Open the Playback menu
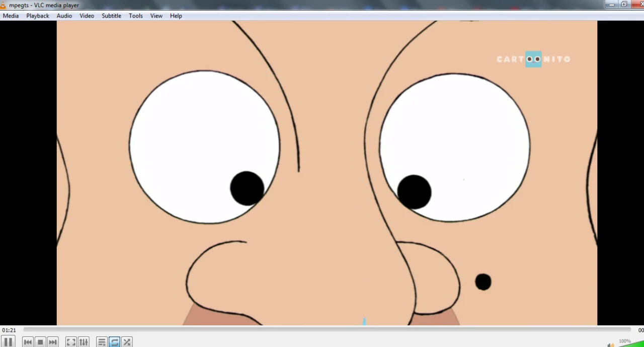 pyautogui.click(x=38, y=16)
